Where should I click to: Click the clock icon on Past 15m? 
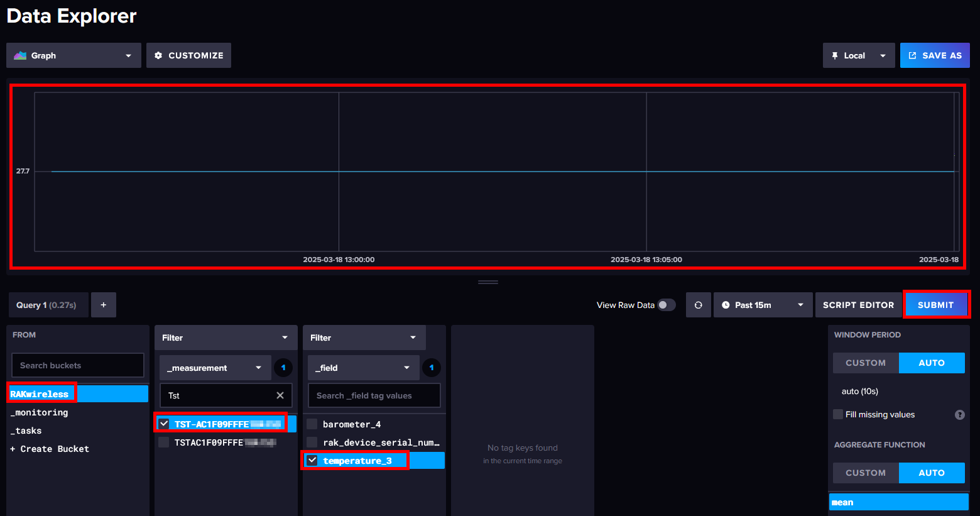pos(726,305)
